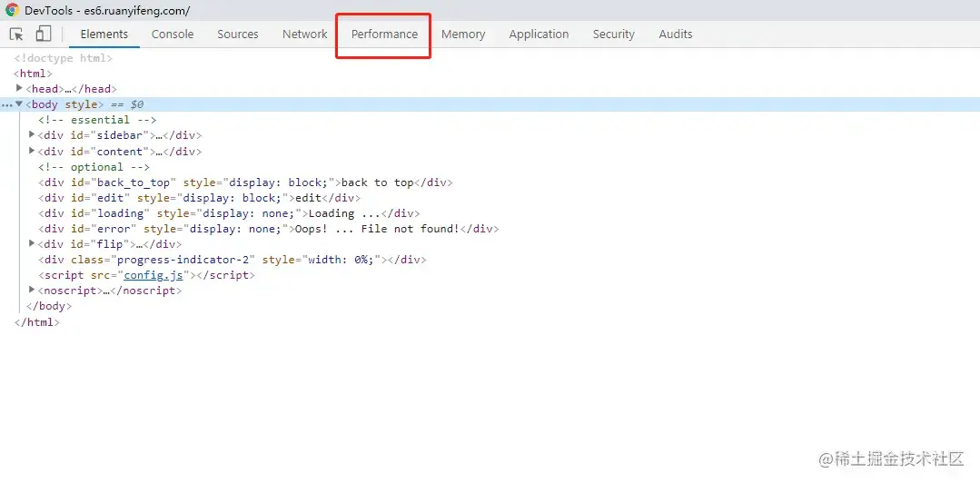Expand the flip div node
Viewport: 980px width, 483px height.
coord(32,243)
